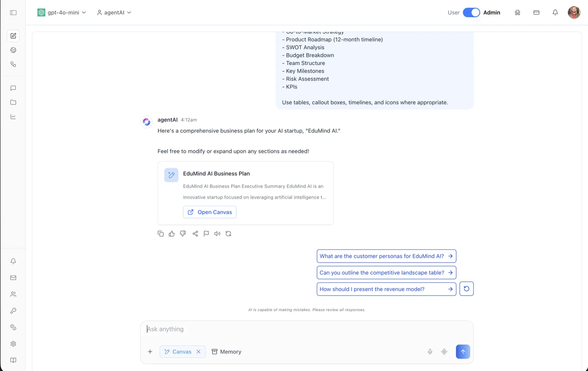Open the globe-like explore icon in the sidebar

[13, 50]
